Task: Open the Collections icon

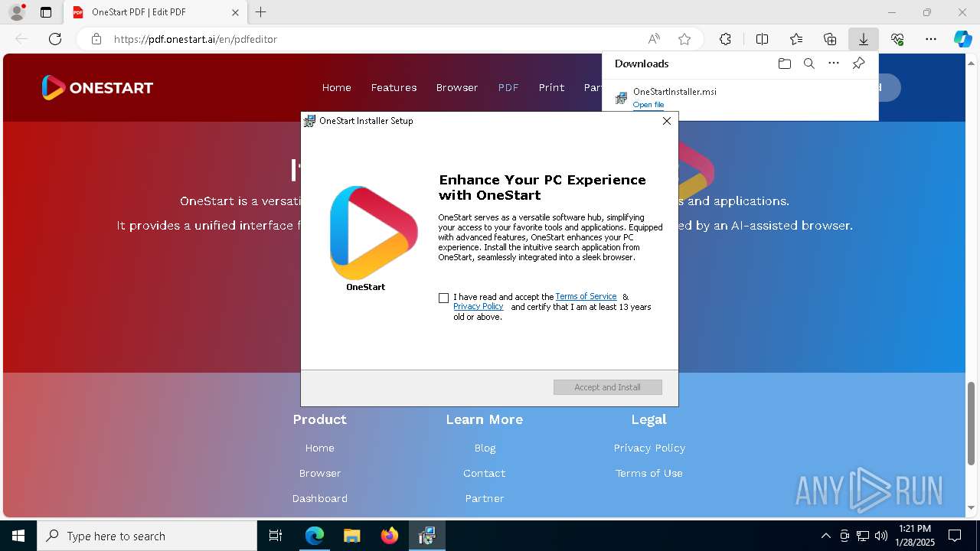Action: click(x=830, y=39)
